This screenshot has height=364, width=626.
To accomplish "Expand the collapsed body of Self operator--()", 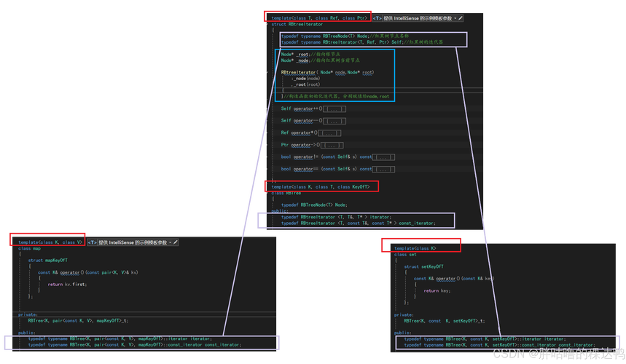I will (334, 121).
